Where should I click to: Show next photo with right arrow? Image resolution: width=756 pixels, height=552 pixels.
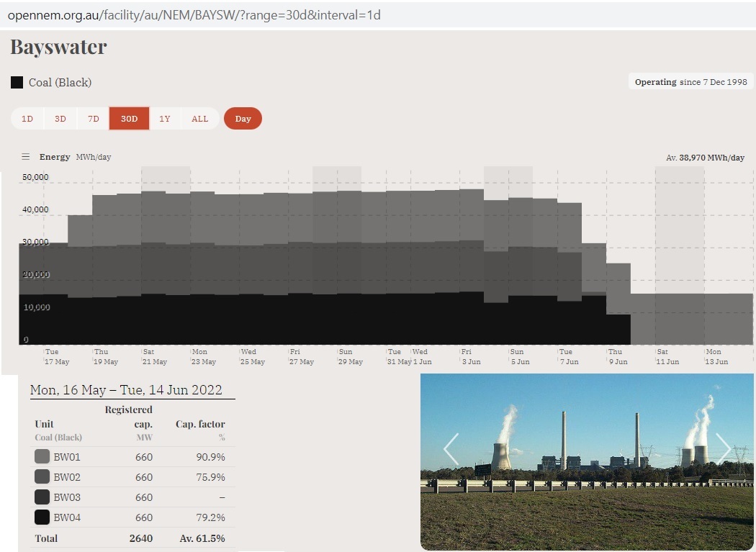point(723,449)
